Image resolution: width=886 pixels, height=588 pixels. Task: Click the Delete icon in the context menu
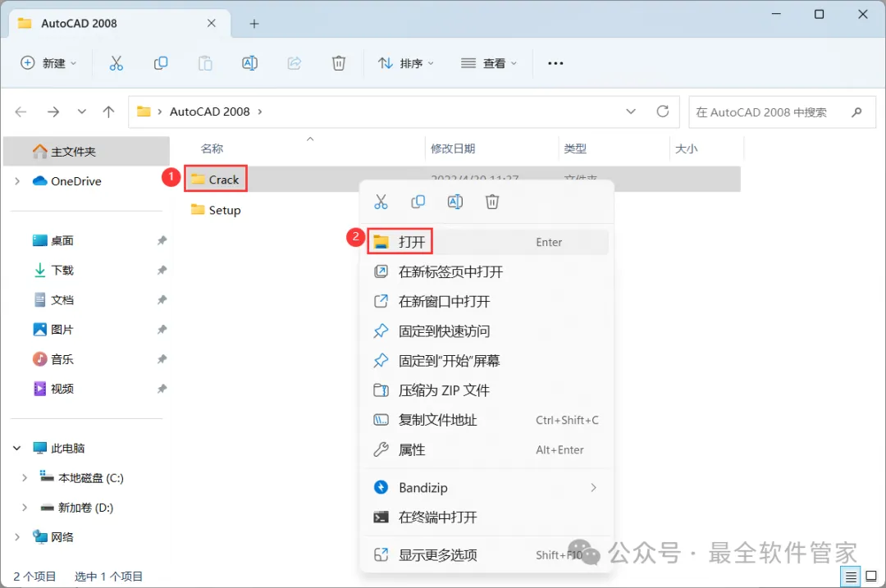pyautogui.click(x=492, y=202)
